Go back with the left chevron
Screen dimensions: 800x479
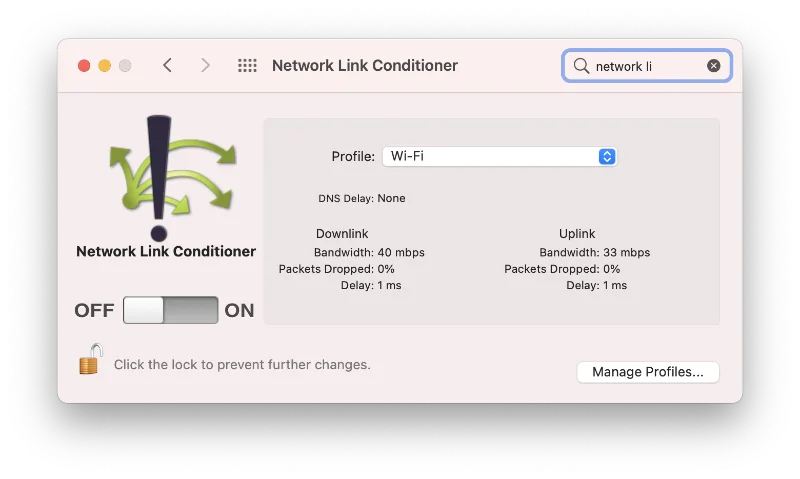pos(167,65)
